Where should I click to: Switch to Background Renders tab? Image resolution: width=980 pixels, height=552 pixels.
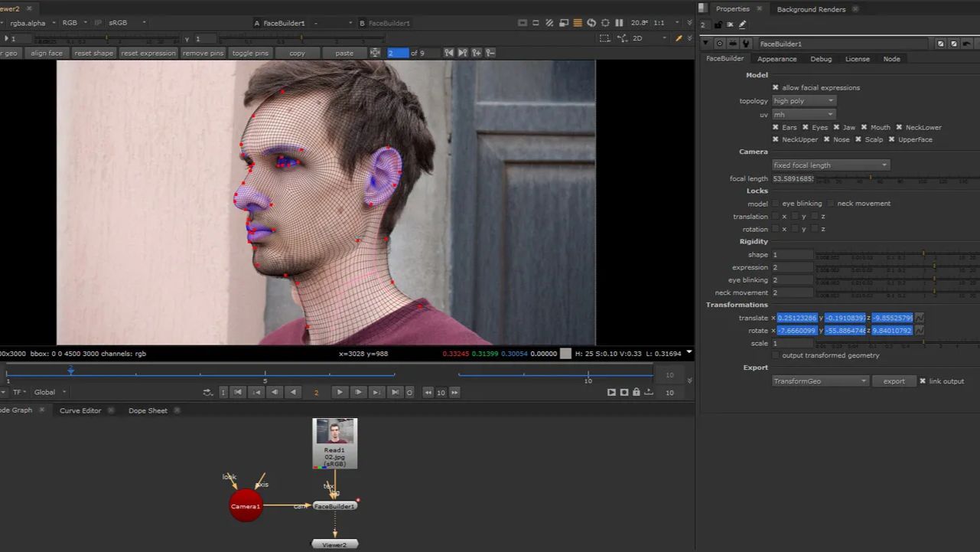[811, 9]
